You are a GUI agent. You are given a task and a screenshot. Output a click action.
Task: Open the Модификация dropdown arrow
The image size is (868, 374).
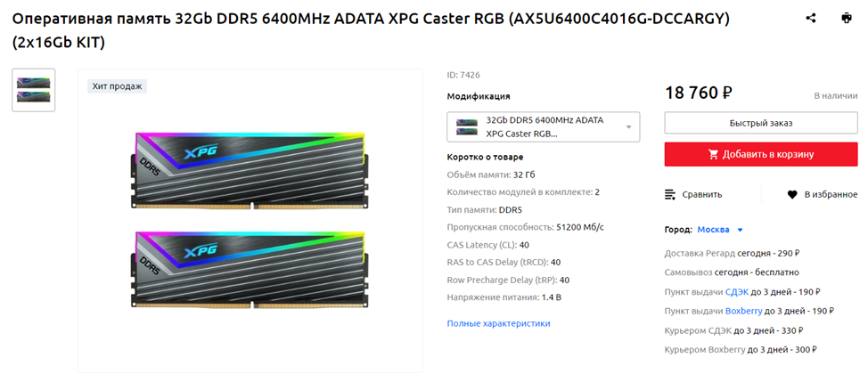coord(628,126)
